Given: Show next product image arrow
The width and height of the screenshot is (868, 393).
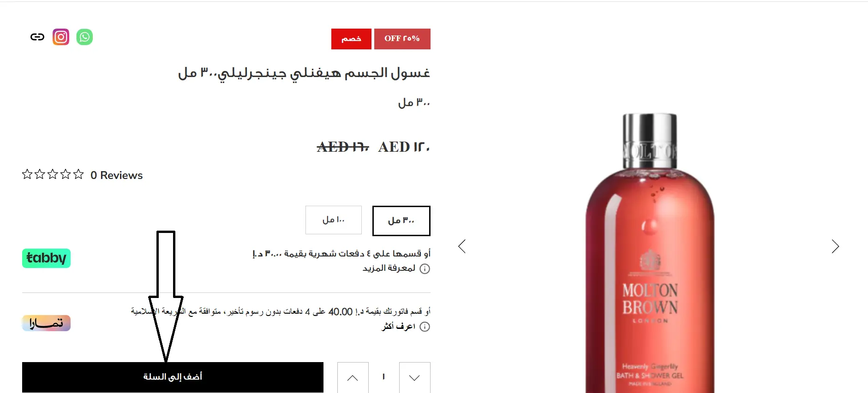Looking at the screenshot, I should tap(835, 246).
